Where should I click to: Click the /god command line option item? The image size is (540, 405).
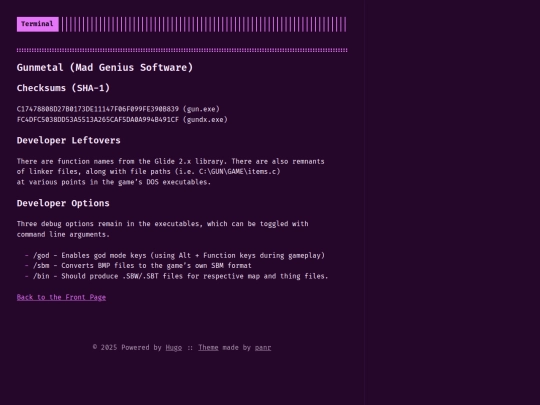coord(179,256)
